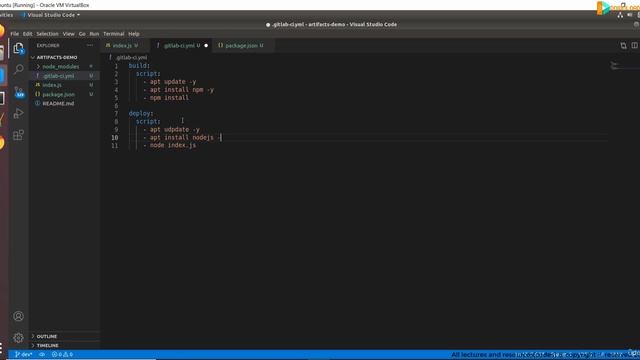The image size is (640, 360).
Task: Switch to the package.json editor tab
Action: coord(243,46)
